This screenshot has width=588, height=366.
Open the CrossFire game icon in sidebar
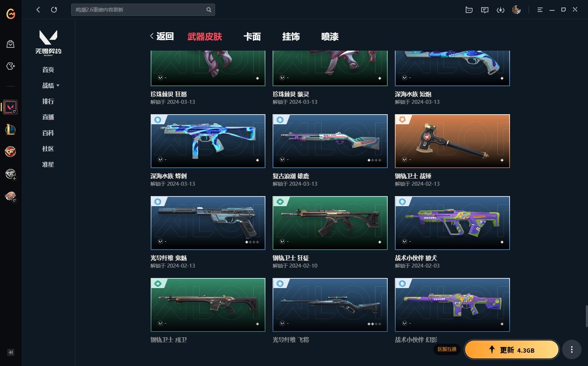10,152
